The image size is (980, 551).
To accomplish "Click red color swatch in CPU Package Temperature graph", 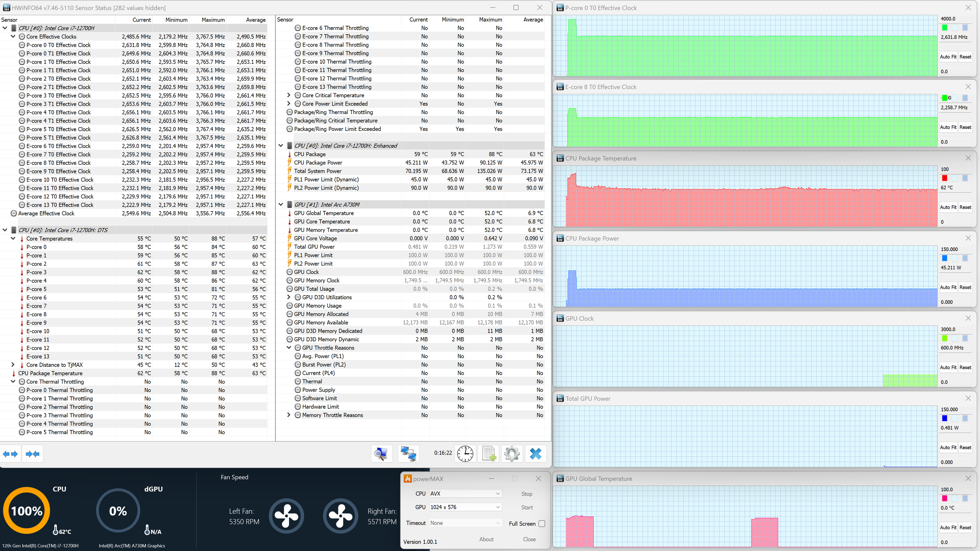I will pyautogui.click(x=945, y=178).
